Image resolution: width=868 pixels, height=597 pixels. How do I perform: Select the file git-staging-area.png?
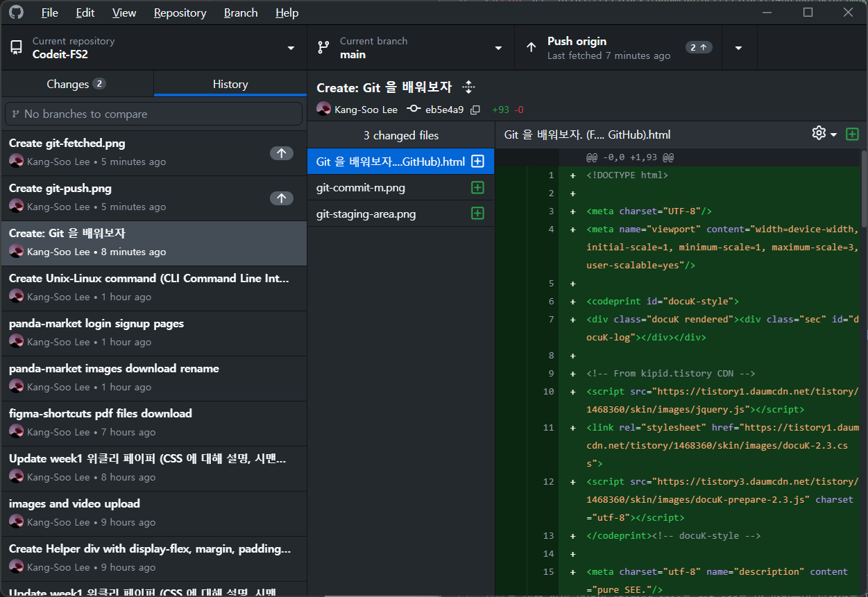pyautogui.click(x=400, y=214)
